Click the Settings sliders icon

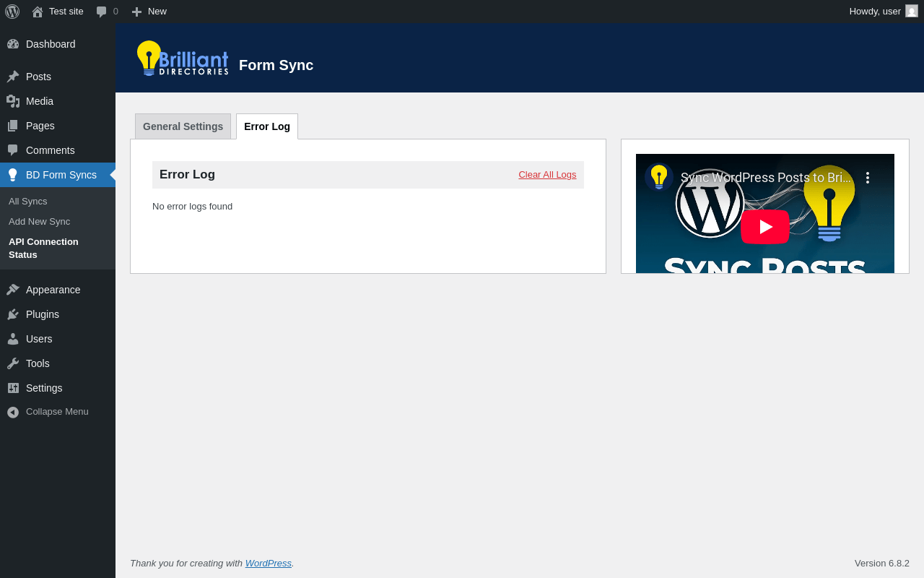click(13, 388)
